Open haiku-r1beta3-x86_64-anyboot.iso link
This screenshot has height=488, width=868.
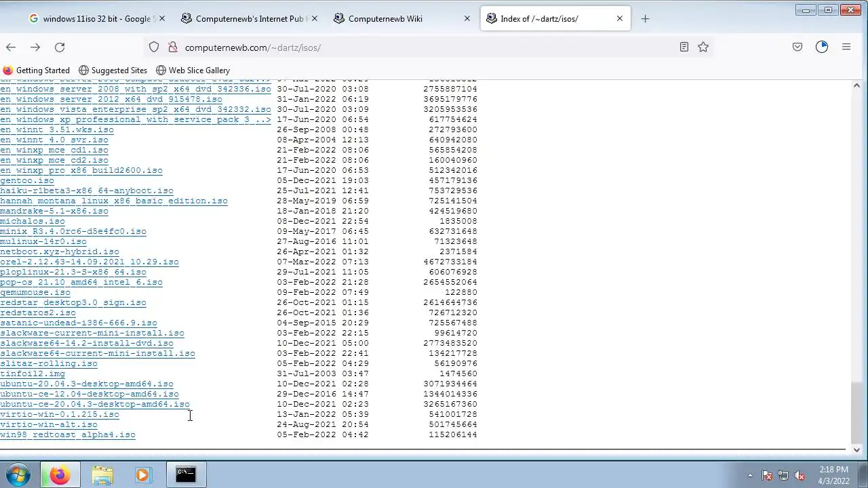(87, 190)
